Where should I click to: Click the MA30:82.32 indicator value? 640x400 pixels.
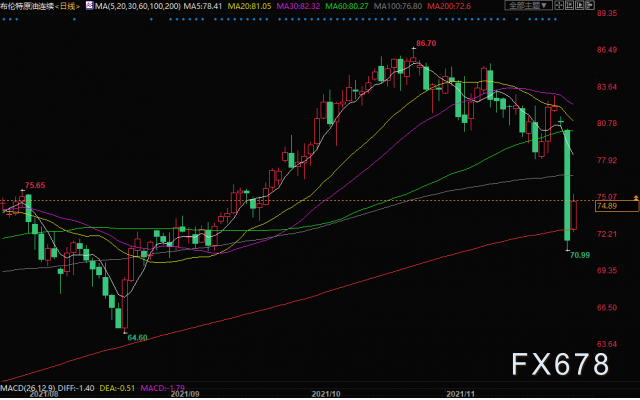298,6
